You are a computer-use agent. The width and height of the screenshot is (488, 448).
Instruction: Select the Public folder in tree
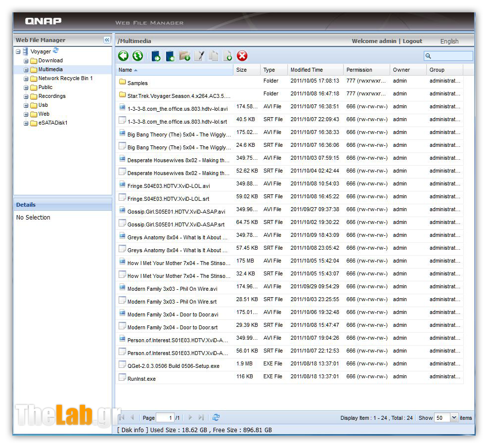(x=45, y=87)
